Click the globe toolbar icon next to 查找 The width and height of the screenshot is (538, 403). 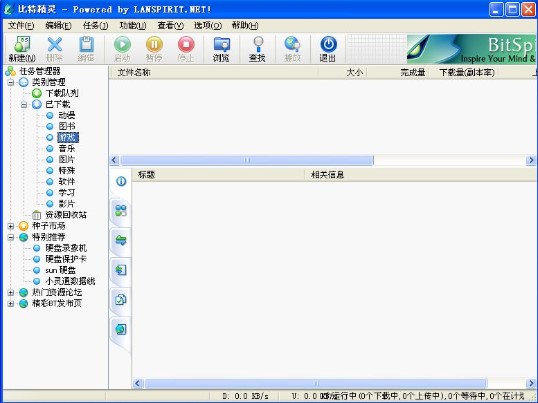292,45
